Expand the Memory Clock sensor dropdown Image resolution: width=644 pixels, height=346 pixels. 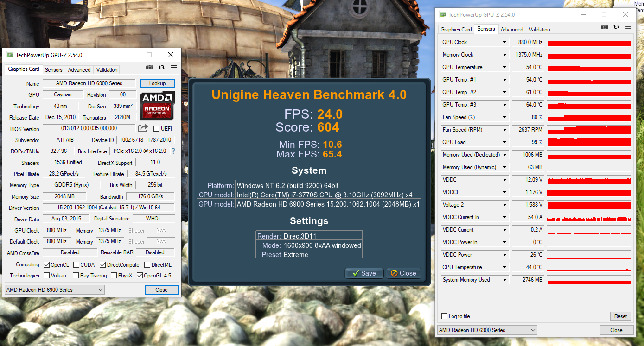[x=504, y=55]
